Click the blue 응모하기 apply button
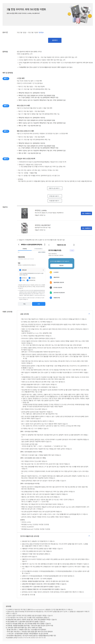Viewport: 95px width, 644px height. [55, 40]
